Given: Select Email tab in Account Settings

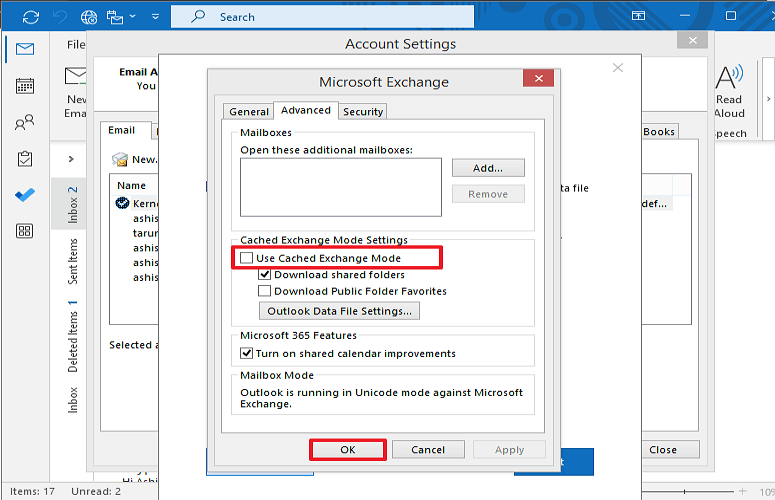Looking at the screenshot, I should click(x=122, y=130).
